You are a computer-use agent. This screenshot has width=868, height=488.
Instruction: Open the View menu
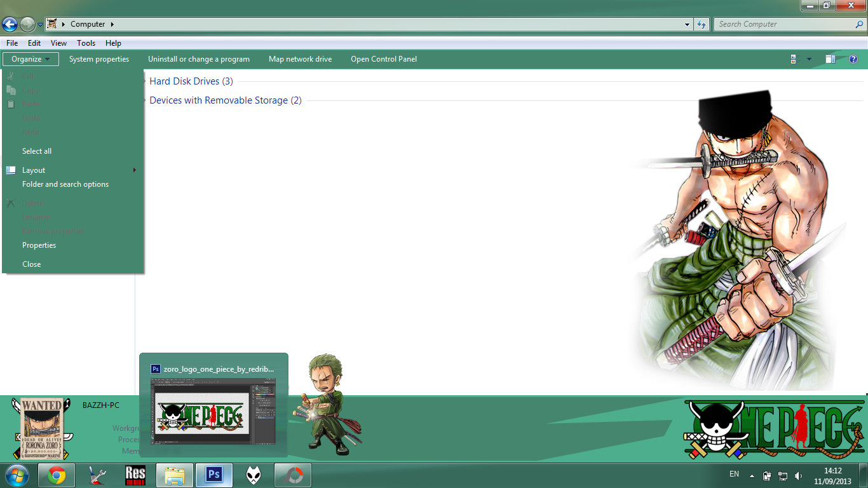pos(58,43)
